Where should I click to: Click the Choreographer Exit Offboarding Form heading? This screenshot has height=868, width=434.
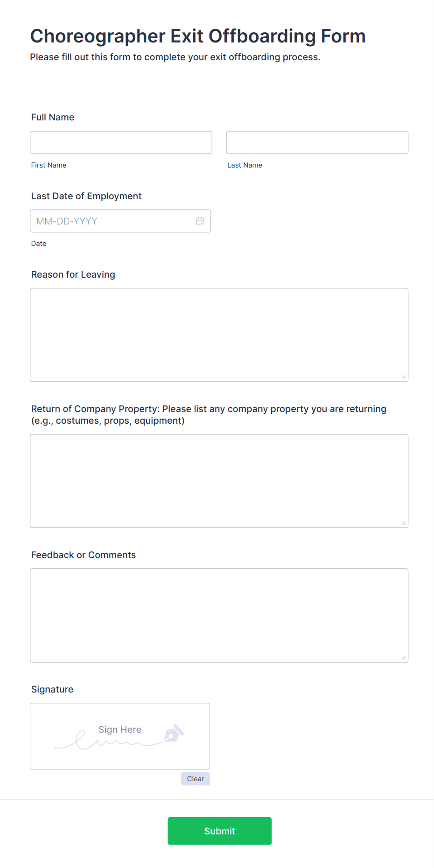point(198,36)
